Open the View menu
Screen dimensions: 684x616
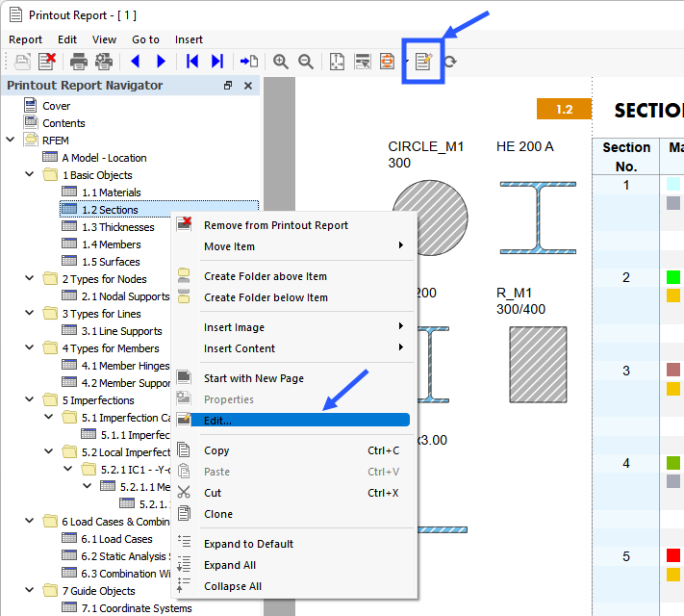pos(104,39)
